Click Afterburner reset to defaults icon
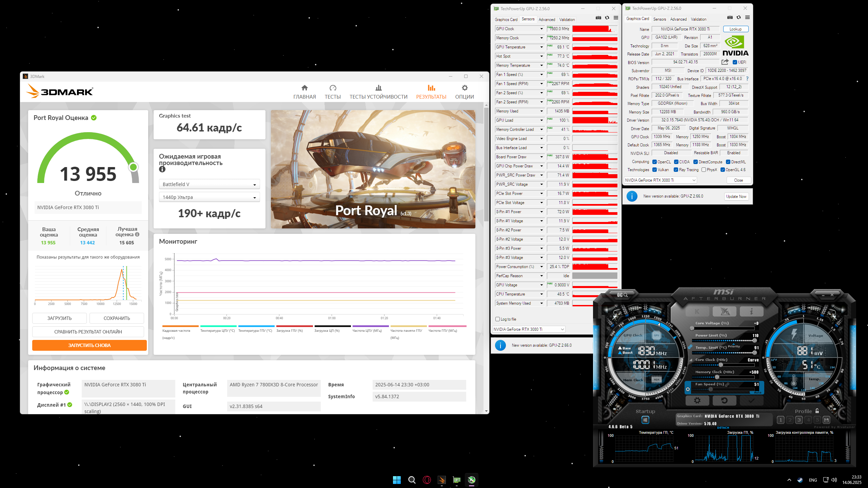This screenshot has width=868, height=488. coord(724,401)
